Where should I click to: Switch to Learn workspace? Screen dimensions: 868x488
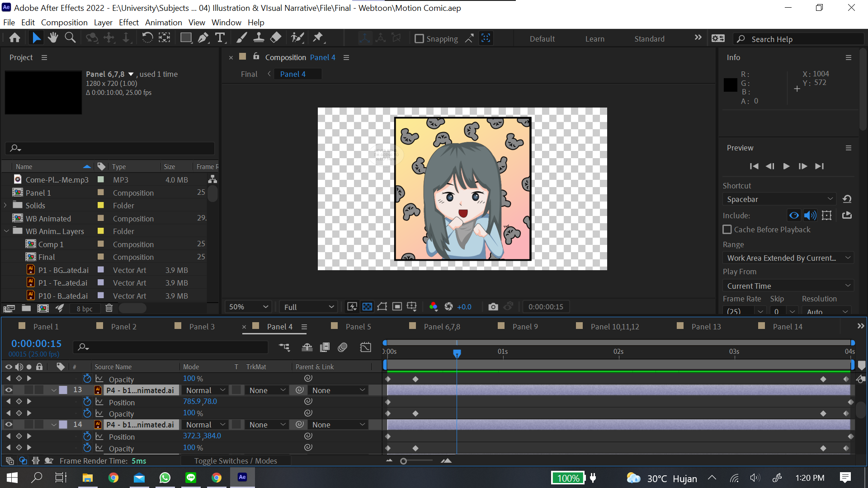(594, 39)
